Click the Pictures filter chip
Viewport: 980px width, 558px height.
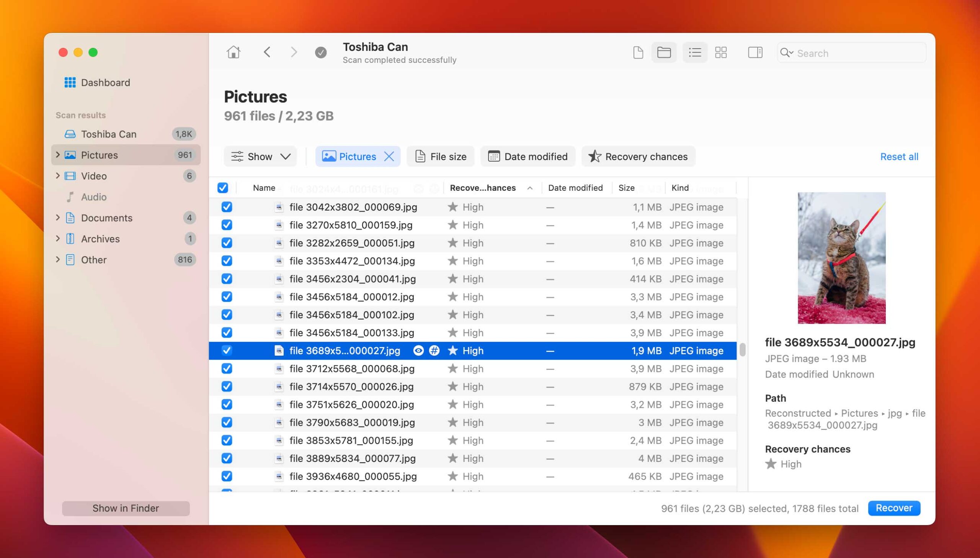point(358,156)
